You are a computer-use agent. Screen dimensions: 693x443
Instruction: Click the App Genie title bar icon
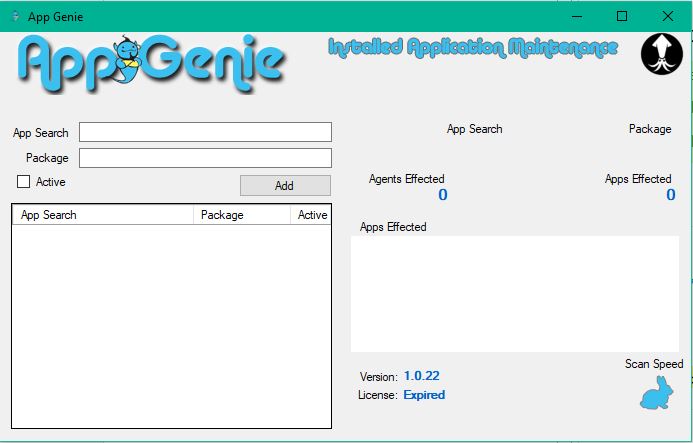click(x=14, y=16)
